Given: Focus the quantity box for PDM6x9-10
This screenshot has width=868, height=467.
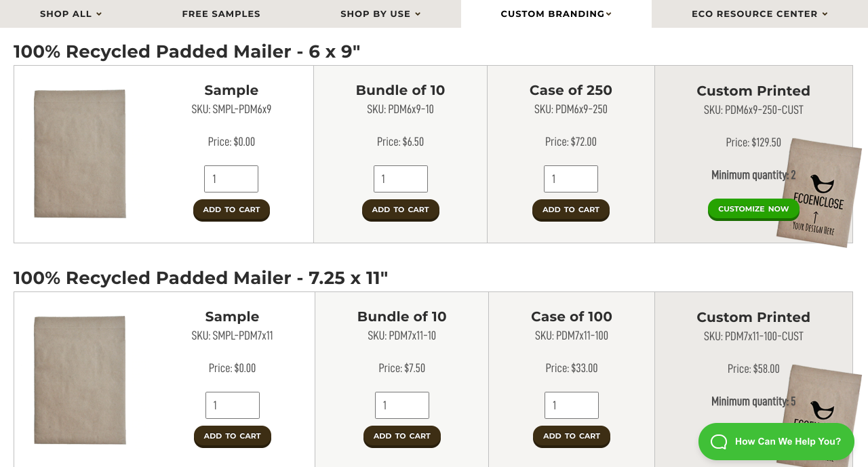Looking at the screenshot, I should tap(401, 179).
